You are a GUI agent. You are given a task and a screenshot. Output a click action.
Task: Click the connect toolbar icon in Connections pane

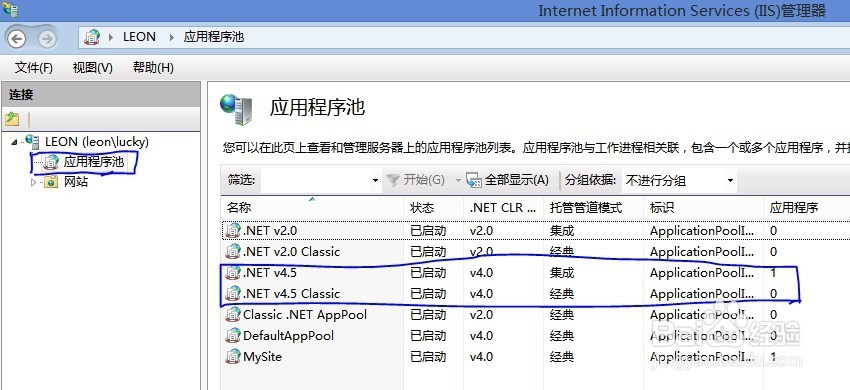point(12,119)
